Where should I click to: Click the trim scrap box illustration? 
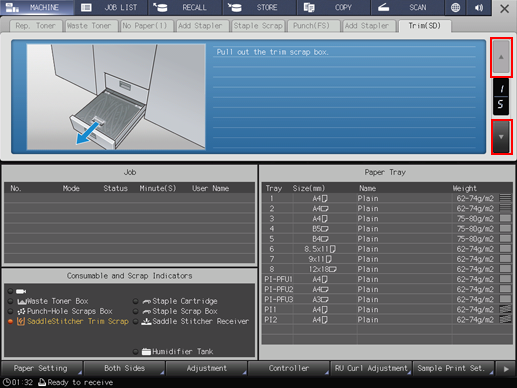[116, 97]
